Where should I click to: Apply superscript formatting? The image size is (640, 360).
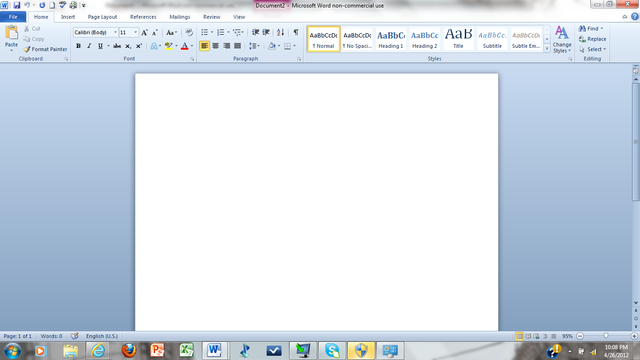pyautogui.click(x=139, y=46)
